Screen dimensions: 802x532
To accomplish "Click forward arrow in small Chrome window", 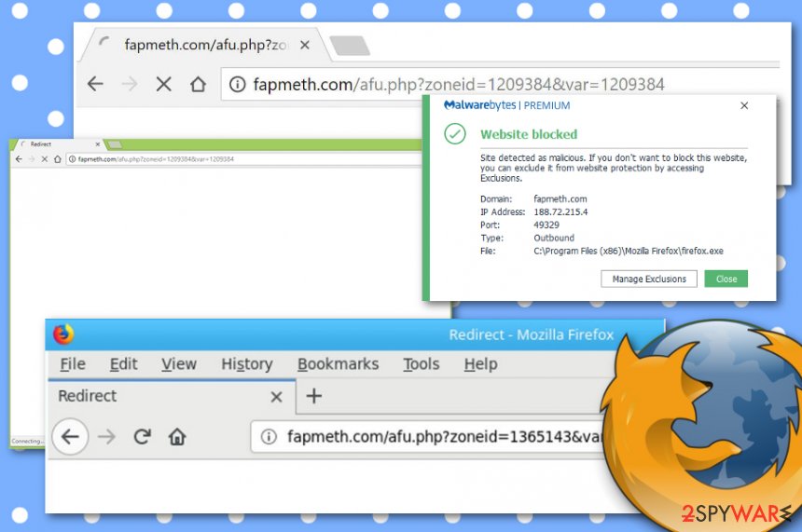I will pos(32,159).
